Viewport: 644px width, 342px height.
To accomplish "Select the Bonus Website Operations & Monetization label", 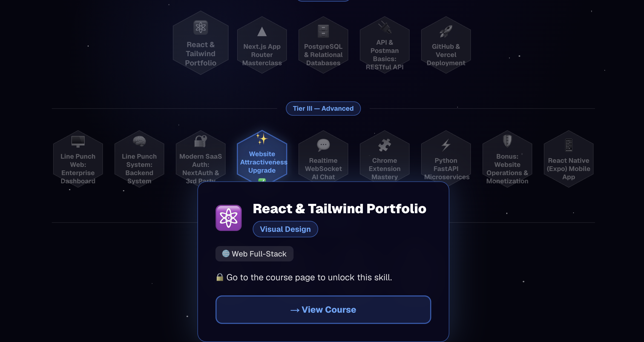I will (x=507, y=169).
